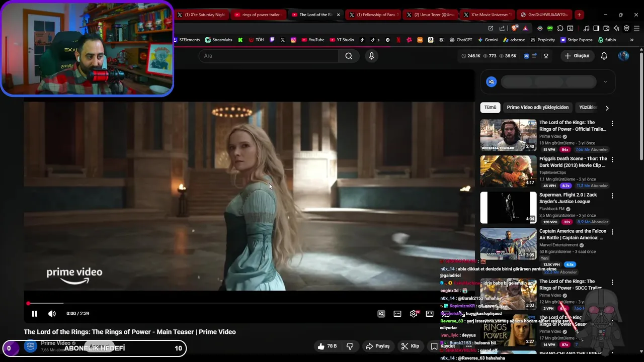Image resolution: width=644 pixels, height=362 pixels.
Task: Expand the vidIQ panel dropdown chevron
Action: 605,81
